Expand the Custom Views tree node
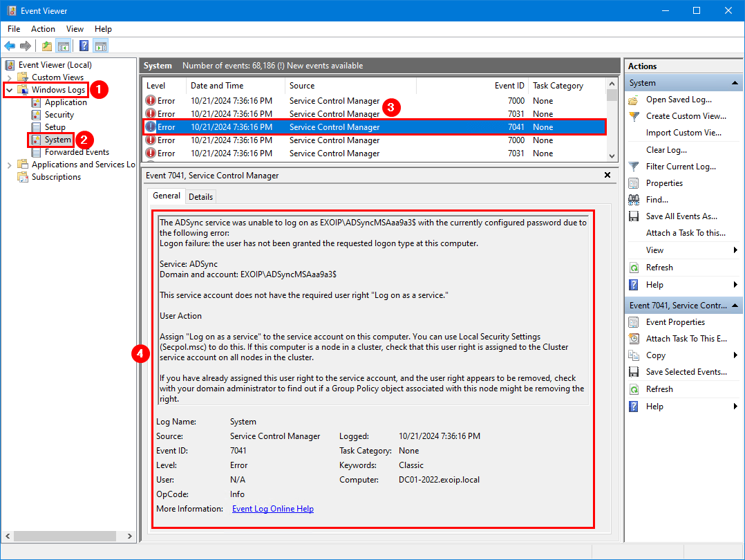Screen dimensions: 745x560 (x=10, y=77)
